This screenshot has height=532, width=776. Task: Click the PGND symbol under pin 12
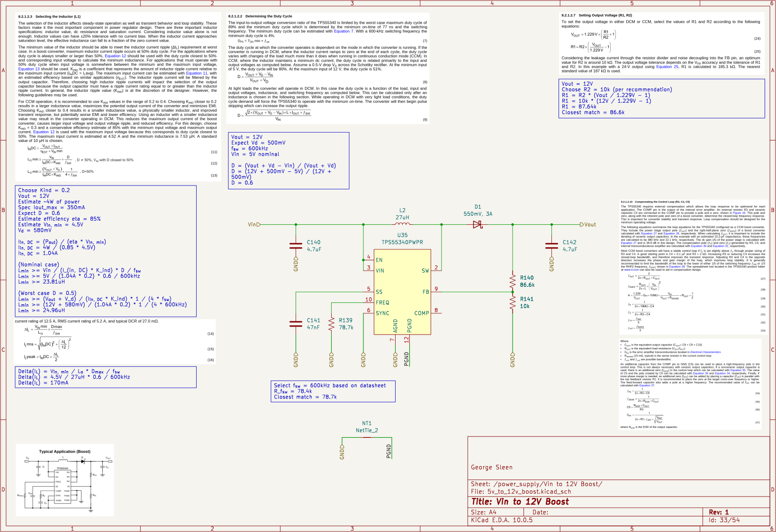pyautogui.click(x=406, y=359)
